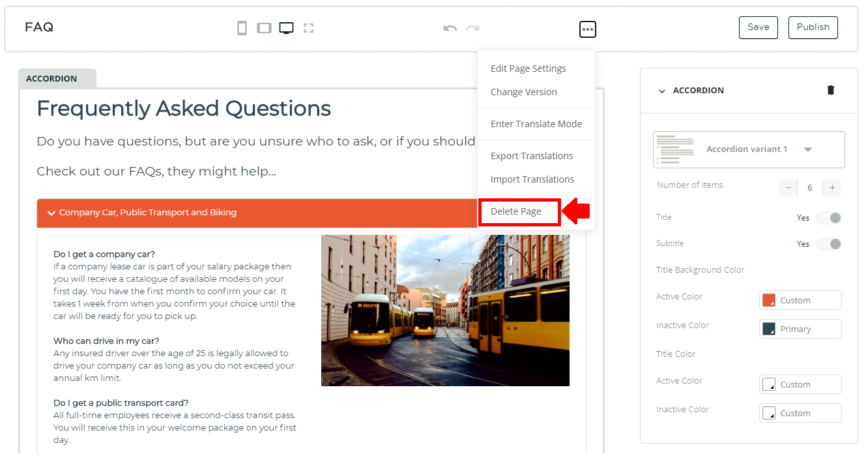Image resolution: width=868 pixels, height=456 pixels.
Task: Open Title Background Active Color picker
Action: [800, 300]
